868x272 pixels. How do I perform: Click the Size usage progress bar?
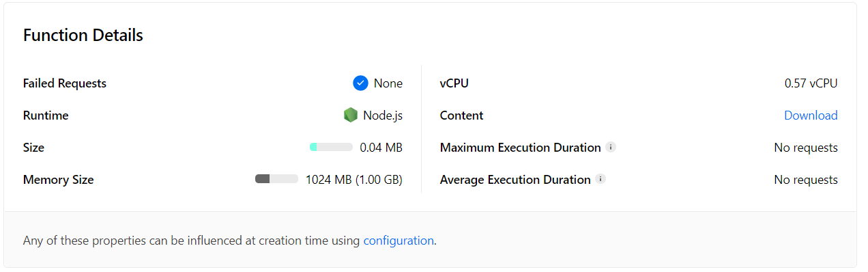pyautogui.click(x=331, y=147)
